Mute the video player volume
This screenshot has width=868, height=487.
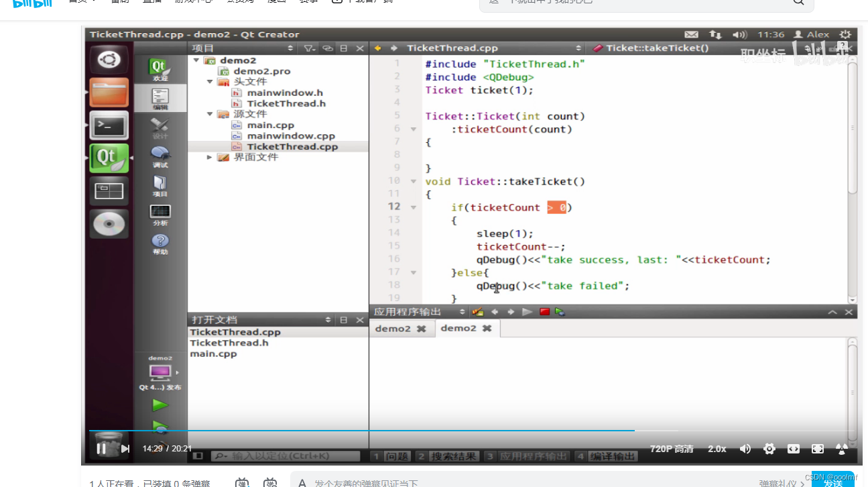tap(745, 449)
